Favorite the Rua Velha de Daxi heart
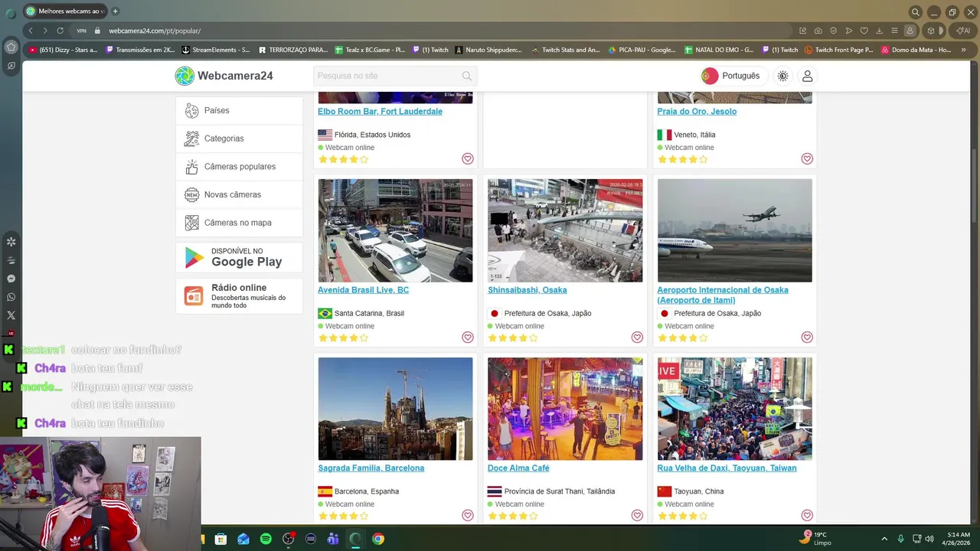 coord(807,515)
